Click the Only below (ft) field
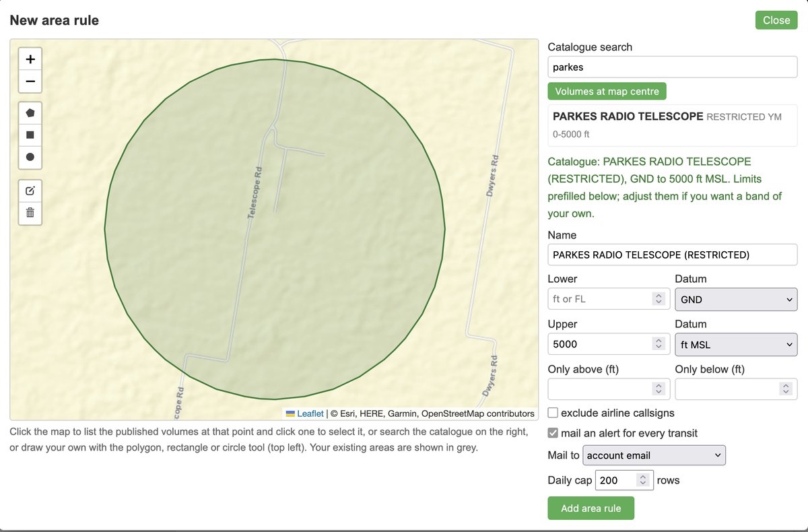This screenshot has height=532, width=808. pos(736,389)
